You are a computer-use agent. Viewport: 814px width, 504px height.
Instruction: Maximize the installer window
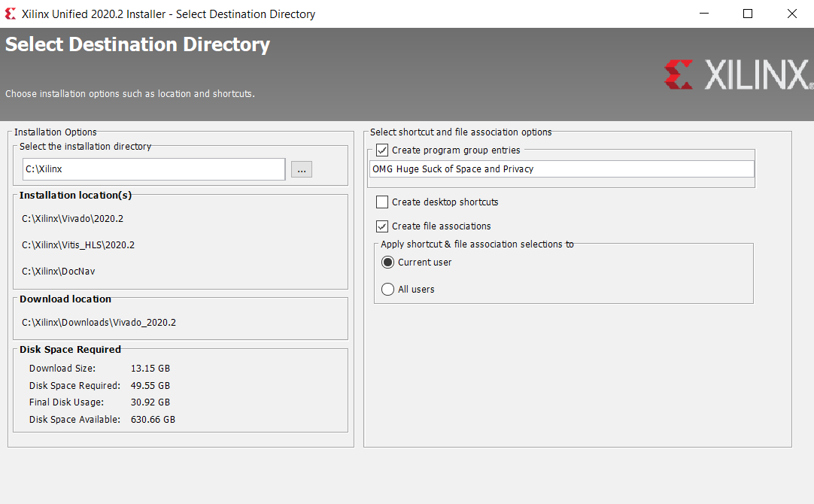coord(748,14)
